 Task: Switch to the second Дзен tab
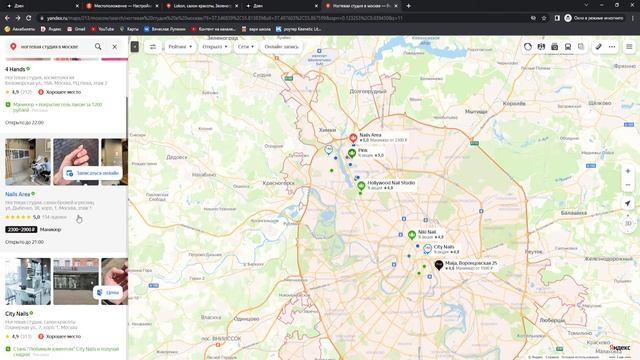coord(281,6)
